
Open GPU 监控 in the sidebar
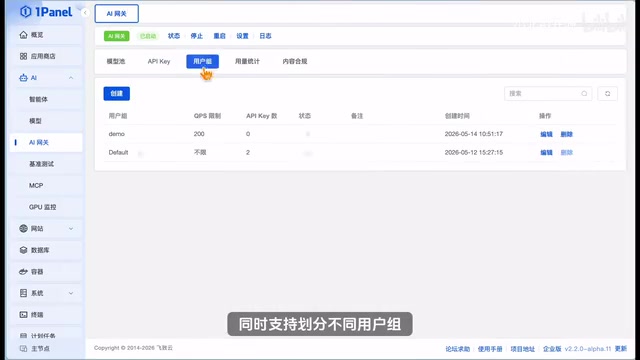(42, 207)
